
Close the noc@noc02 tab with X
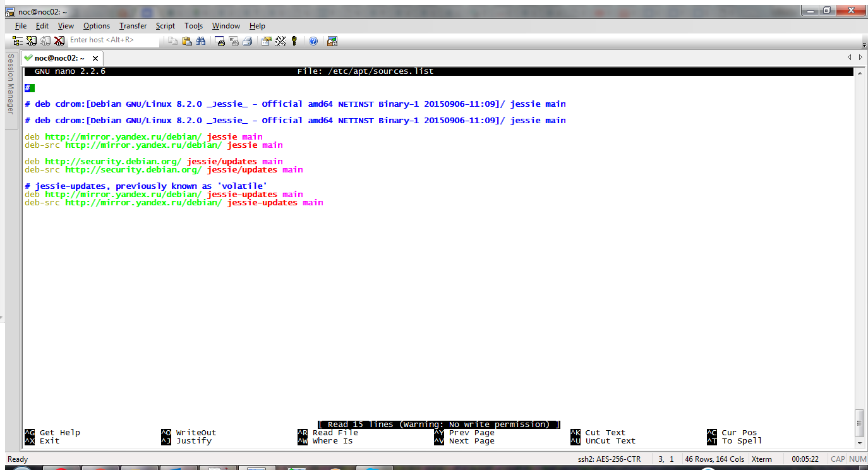(x=95, y=58)
